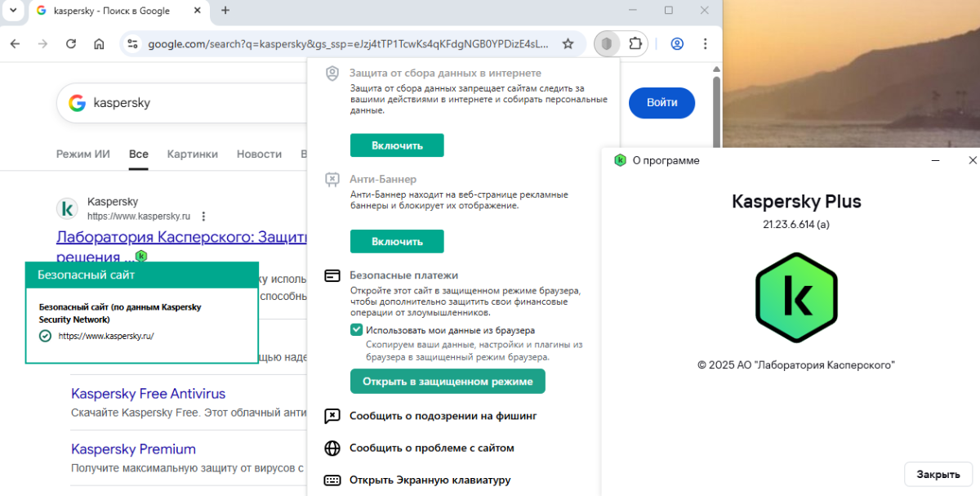View site information icon in address bar
The height and width of the screenshot is (496, 980).
coord(132,44)
